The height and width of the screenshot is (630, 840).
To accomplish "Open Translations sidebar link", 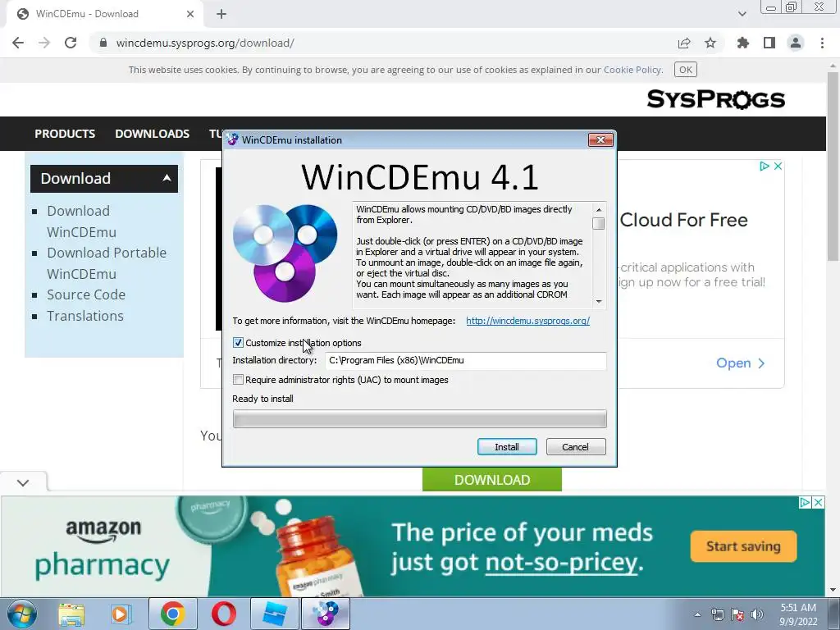I will coord(85,316).
